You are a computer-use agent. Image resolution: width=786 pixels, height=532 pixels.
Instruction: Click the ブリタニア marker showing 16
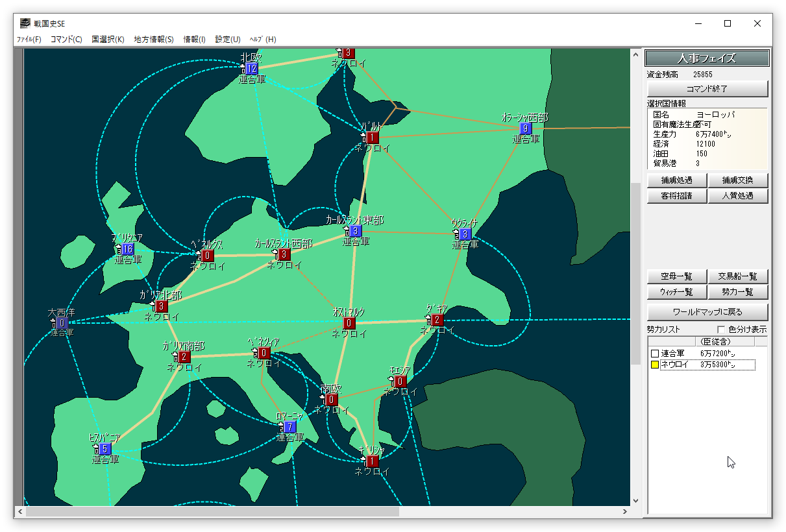coord(127,249)
